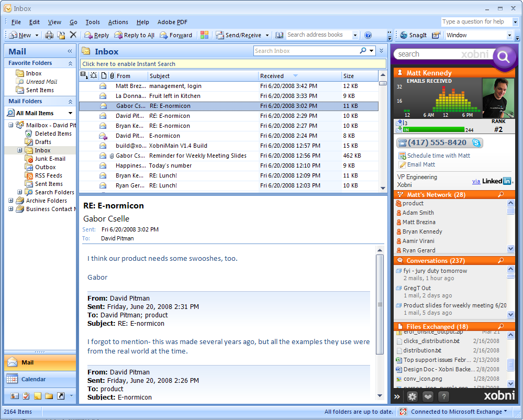This screenshot has width=523, height=420.
Task: Sort messages by the attachment paperclip column
Action: [112, 76]
